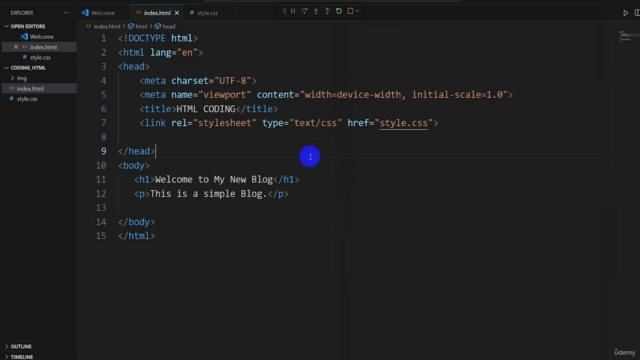Click the EXPLORER panel title
Screen dimensions: 640x360
[x=22, y=13]
